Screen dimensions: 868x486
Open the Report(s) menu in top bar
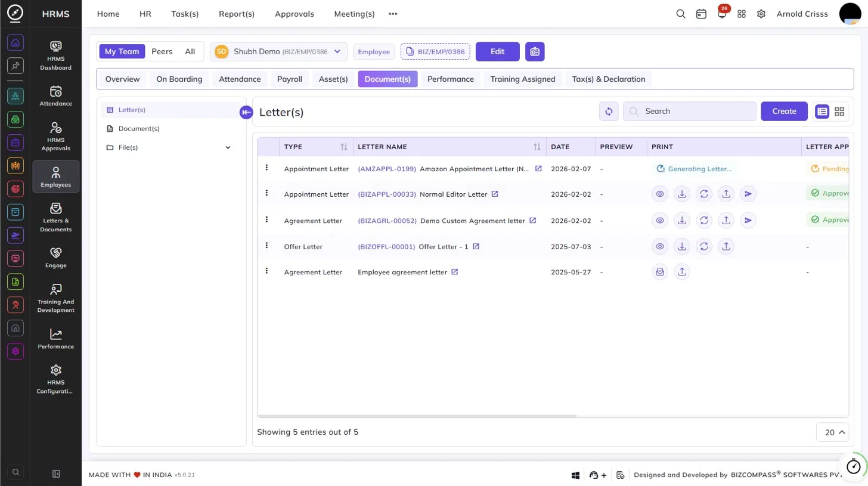click(x=237, y=14)
